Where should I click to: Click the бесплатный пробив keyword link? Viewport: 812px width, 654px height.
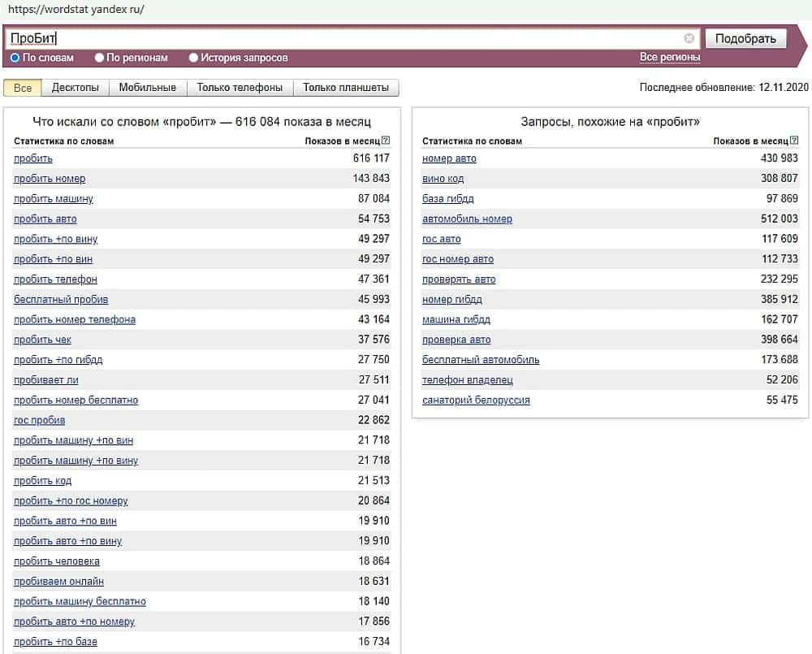click(x=61, y=300)
